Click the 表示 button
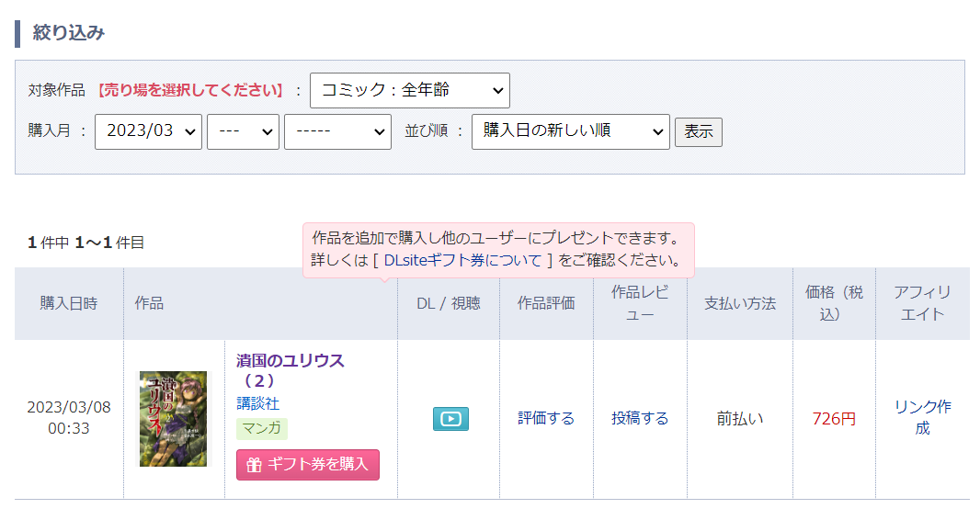This screenshot has height=520, width=980. click(x=699, y=132)
